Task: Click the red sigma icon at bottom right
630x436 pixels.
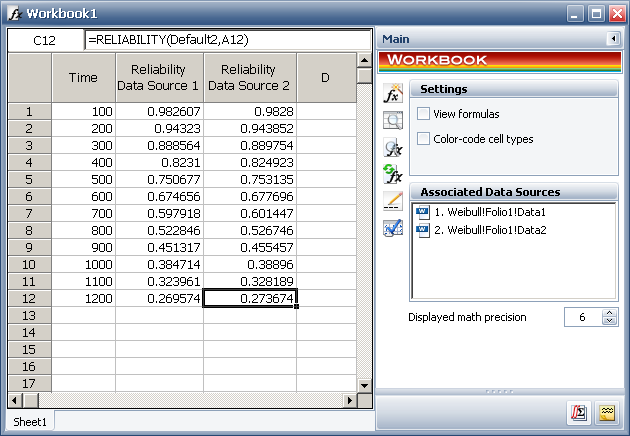Action: pyautogui.click(x=579, y=412)
